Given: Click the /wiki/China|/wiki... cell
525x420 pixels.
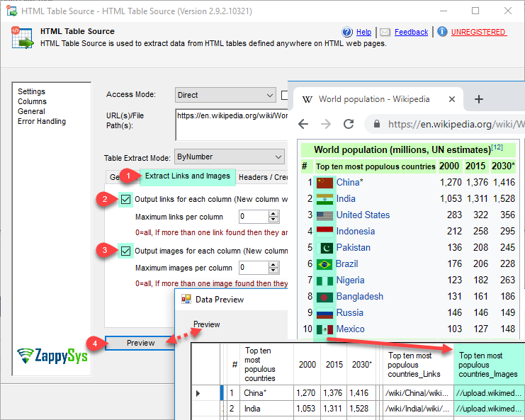Looking at the screenshot, I should 418,393.
